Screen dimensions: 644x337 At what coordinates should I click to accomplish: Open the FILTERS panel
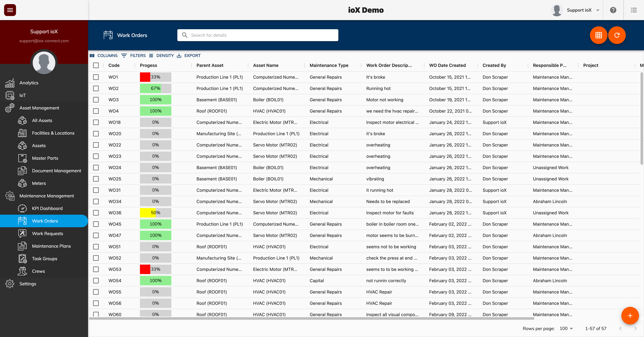tap(133, 55)
